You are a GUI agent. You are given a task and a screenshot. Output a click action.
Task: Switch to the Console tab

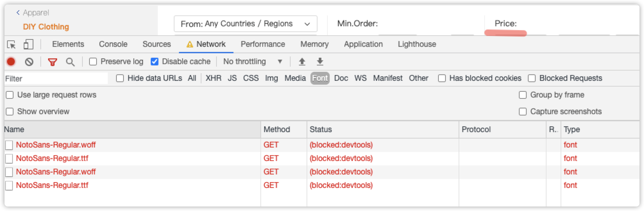coord(113,44)
